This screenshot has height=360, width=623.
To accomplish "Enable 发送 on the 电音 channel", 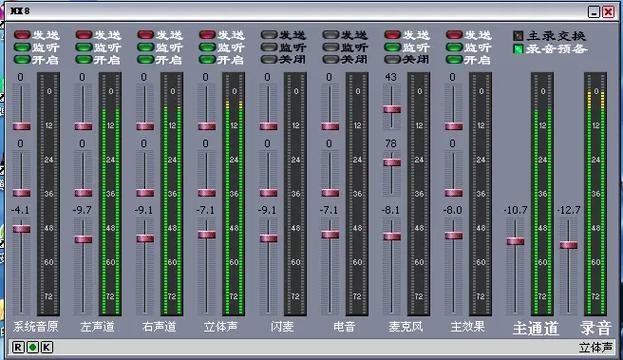I will pyautogui.click(x=331, y=35).
